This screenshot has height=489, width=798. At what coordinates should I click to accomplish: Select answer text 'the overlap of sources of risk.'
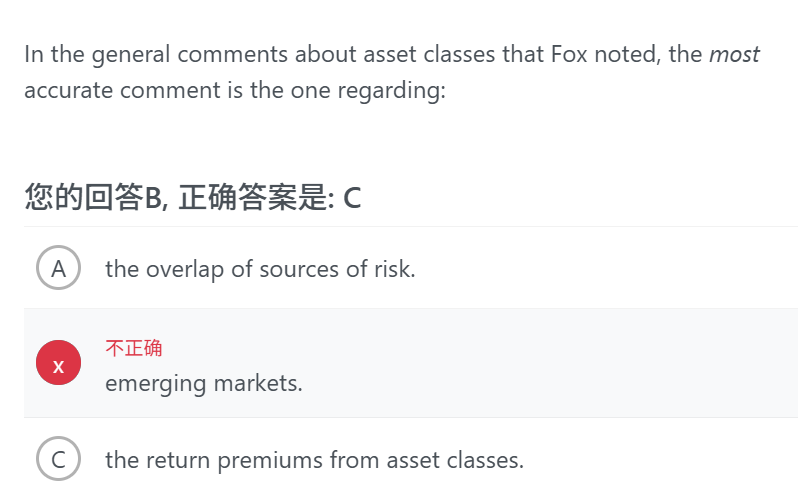[x=260, y=269]
